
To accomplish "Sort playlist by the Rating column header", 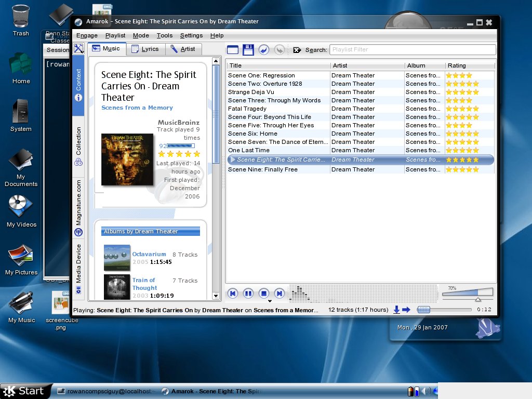I will coord(470,65).
